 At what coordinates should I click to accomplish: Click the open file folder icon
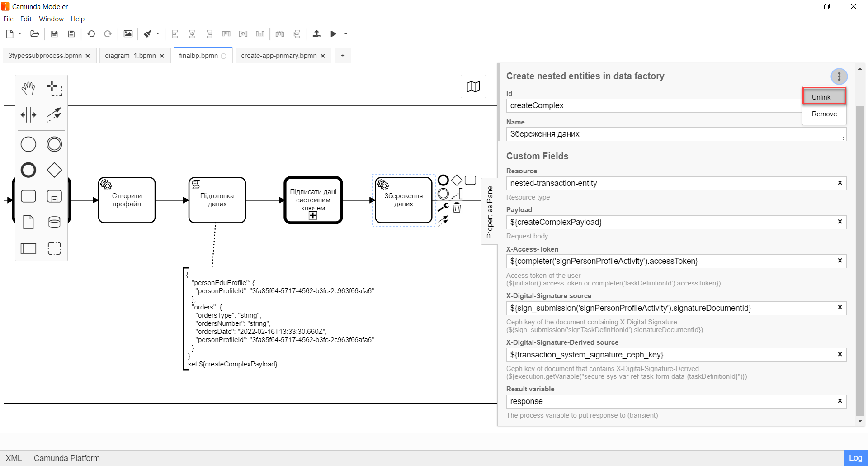[x=35, y=34]
